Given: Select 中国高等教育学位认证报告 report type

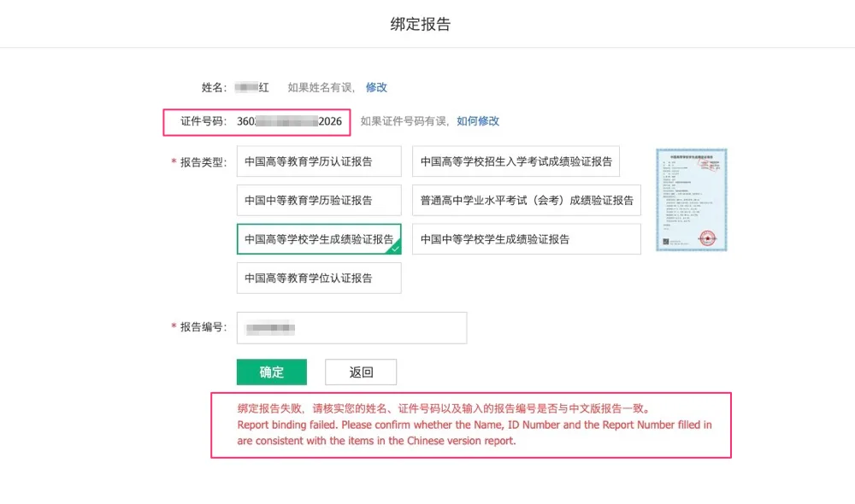Looking at the screenshot, I should tap(318, 278).
